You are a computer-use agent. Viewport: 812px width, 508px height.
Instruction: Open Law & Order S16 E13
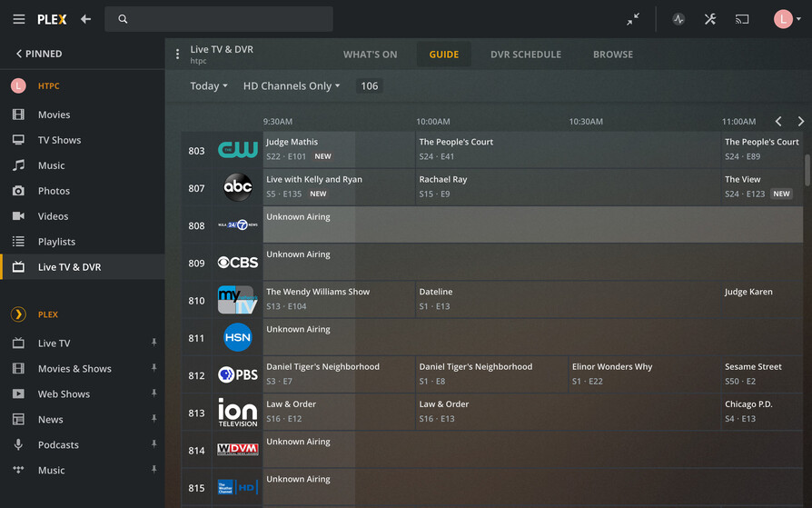(568, 412)
